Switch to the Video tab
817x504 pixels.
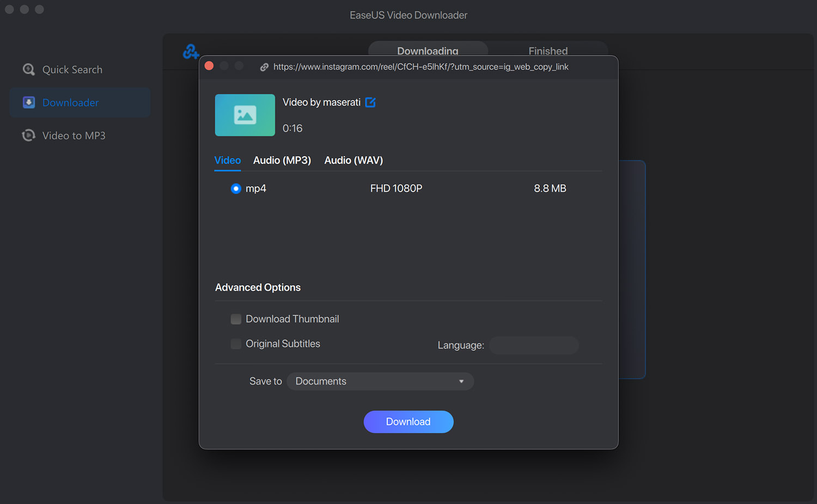[228, 161]
